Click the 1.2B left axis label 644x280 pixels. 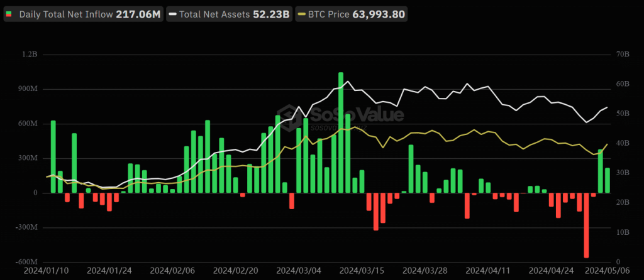(30, 55)
